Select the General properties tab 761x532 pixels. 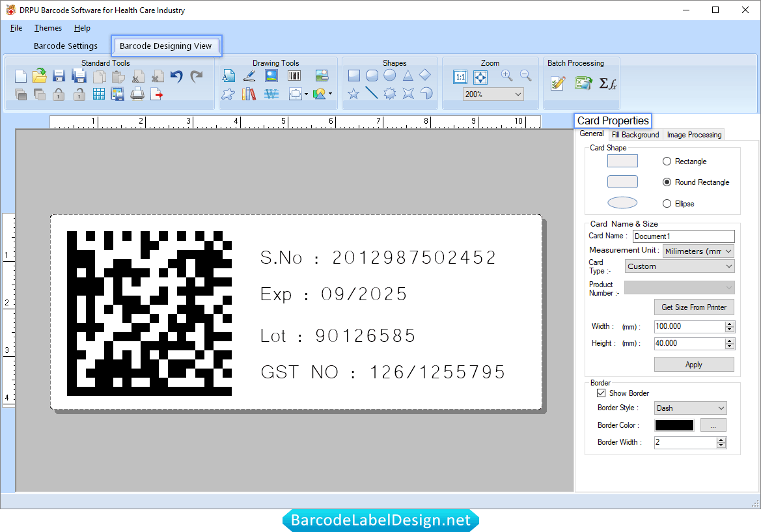(x=592, y=133)
